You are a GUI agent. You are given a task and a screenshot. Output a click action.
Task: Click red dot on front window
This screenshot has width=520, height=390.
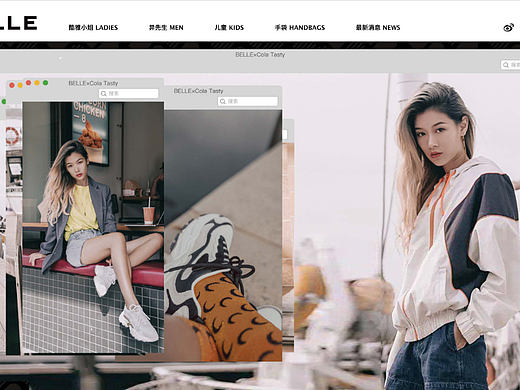pyautogui.click(x=29, y=83)
